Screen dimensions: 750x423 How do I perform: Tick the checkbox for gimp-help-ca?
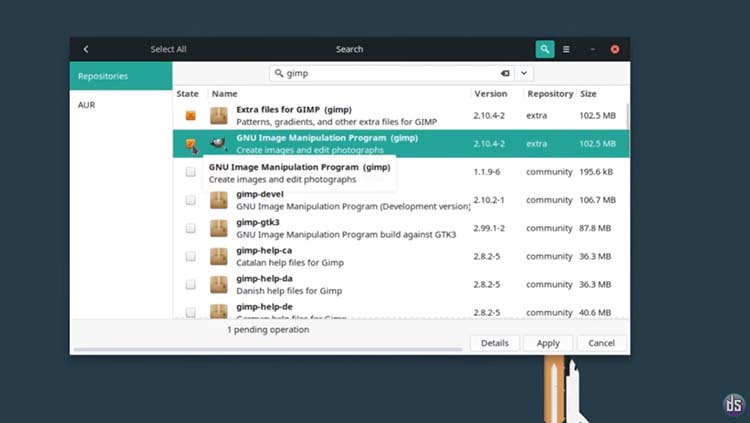pyautogui.click(x=190, y=256)
